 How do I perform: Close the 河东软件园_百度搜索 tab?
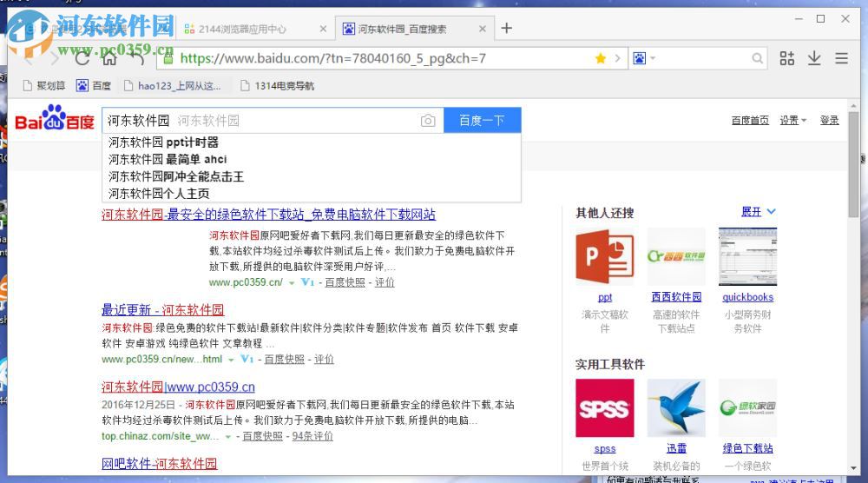[482, 29]
